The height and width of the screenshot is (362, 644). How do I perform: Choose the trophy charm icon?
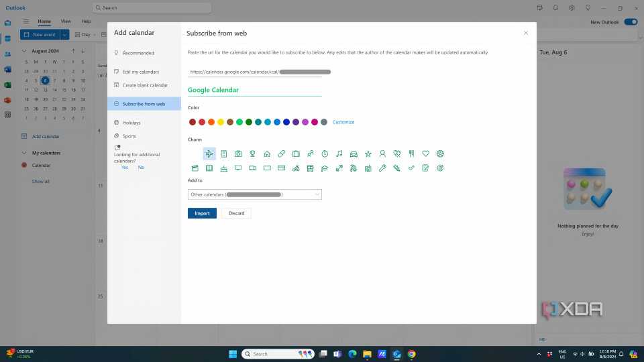point(253,154)
